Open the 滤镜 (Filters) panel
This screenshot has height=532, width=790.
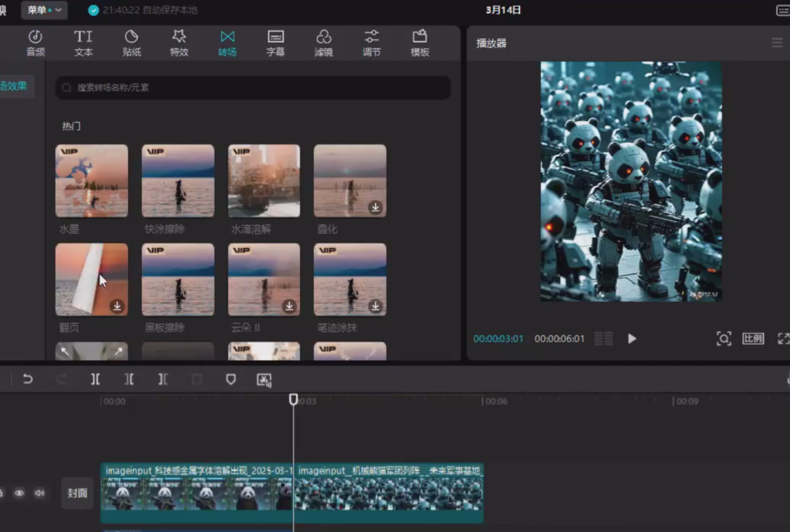(324, 43)
